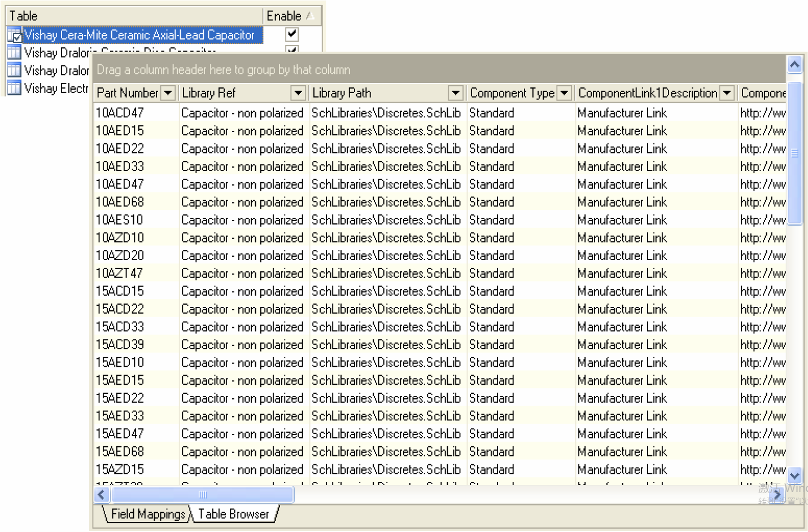The image size is (808, 532).
Task: Click Library Path cell in 15AZD15 row
Action: [387, 469]
